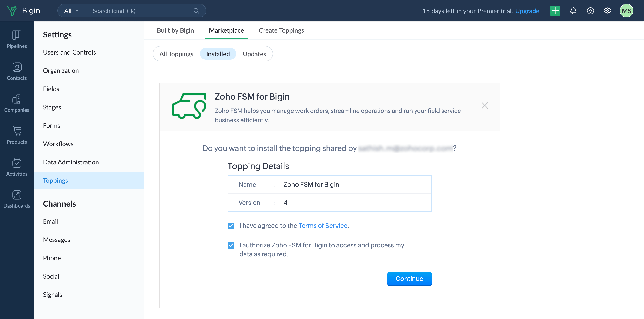This screenshot has height=319, width=644.
Task: Close the Zoho FSM install dialog
Action: click(484, 105)
